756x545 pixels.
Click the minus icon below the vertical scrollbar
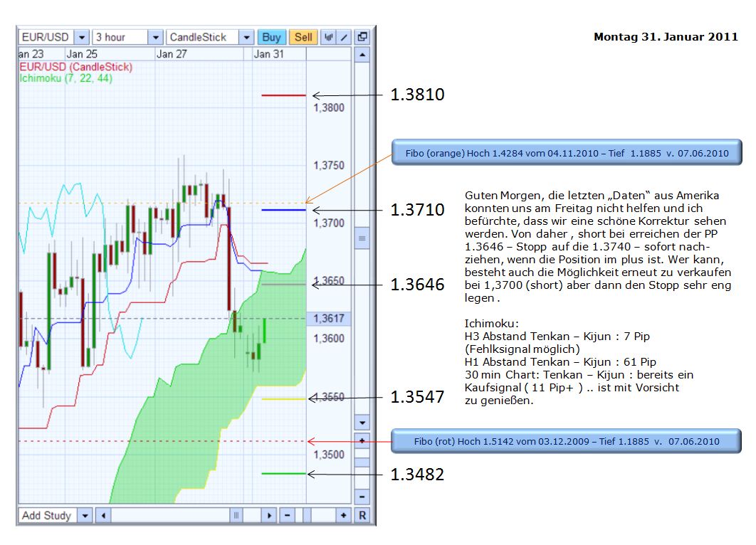point(362,496)
